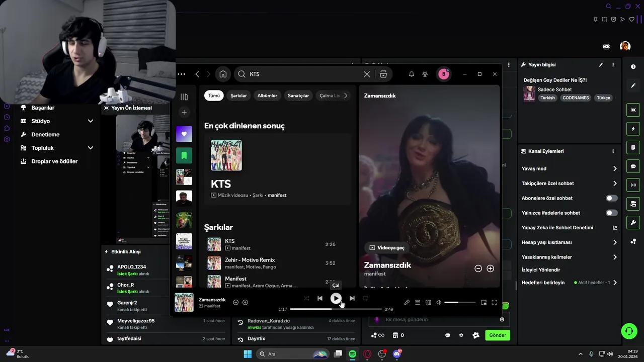The width and height of the screenshot is (644, 362).
Task: Open Spotify Browse icon in search bar
Action: click(383, 74)
